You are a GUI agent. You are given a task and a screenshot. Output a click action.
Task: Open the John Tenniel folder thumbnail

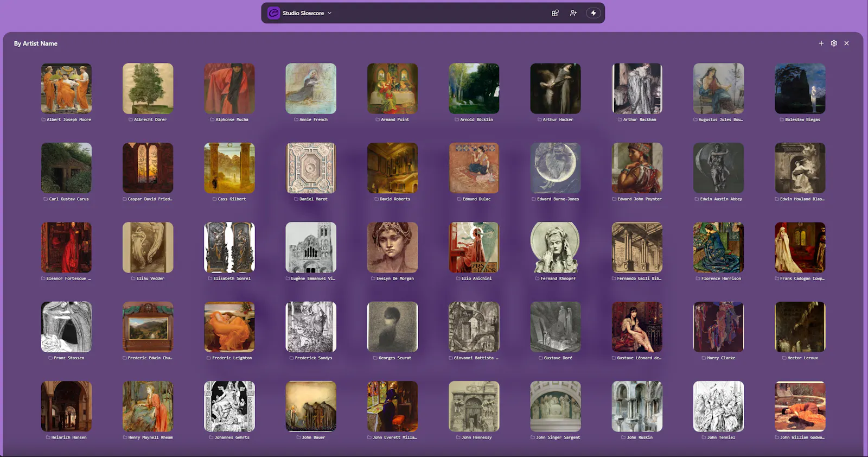(x=718, y=407)
